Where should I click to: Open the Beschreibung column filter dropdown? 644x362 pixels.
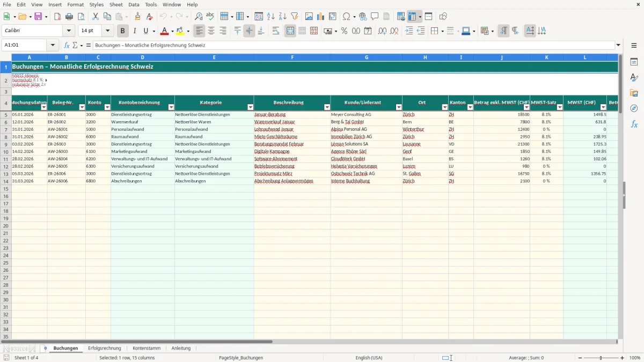click(327, 107)
